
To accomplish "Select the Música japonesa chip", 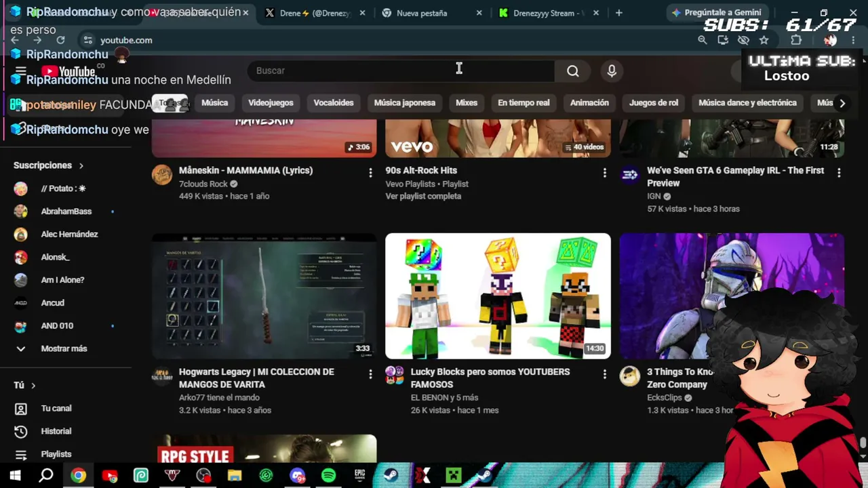I will click(405, 103).
